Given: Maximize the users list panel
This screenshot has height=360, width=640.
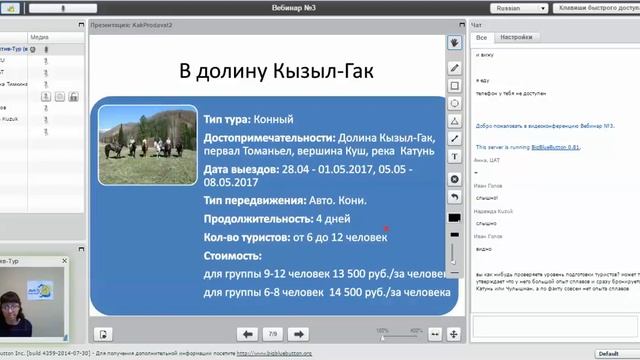Looking at the screenshot, I should [81, 25].
